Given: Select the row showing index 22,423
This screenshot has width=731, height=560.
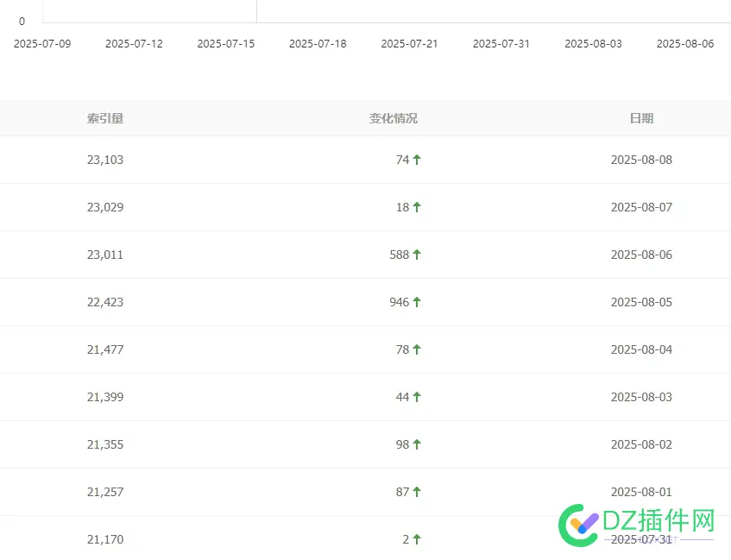Looking at the screenshot, I should tap(104, 302).
